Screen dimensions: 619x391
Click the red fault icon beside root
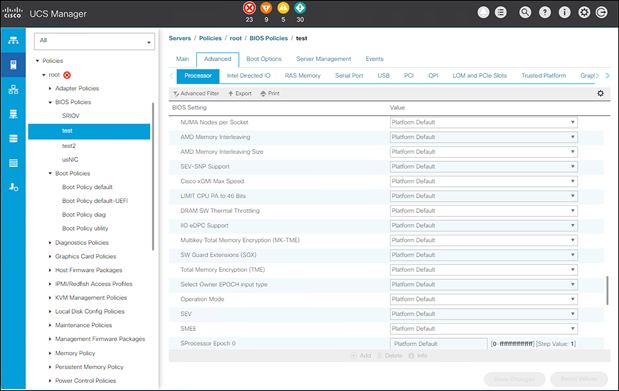(67, 75)
